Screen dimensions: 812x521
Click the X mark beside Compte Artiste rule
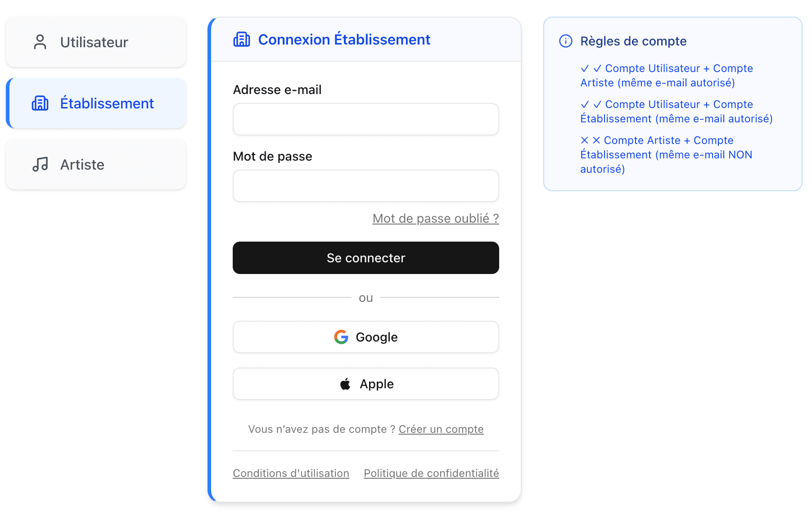click(x=584, y=140)
